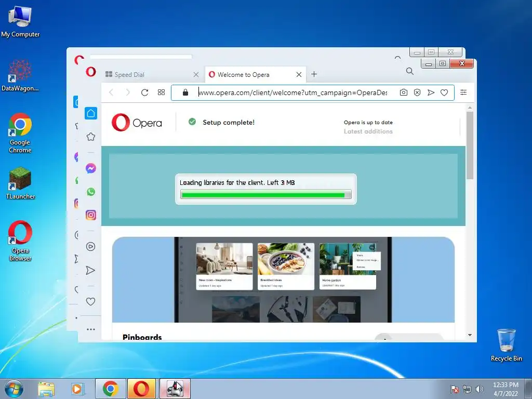532x399 pixels.
Task: Click the loading libraries progress bar
Action: click(x=265, y=194)
